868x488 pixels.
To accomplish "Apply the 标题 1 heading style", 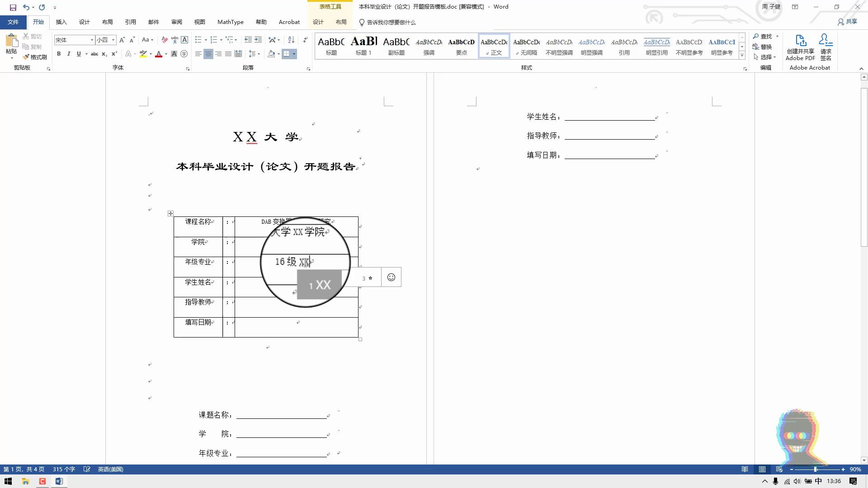I will coord(363,46).
